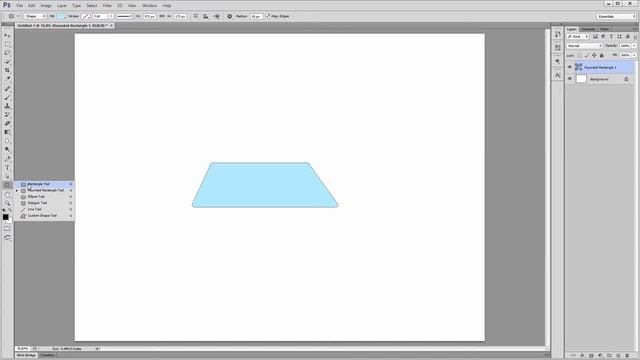Open the Character collapsed panel icon
640x360 pixels.
[x=558, y=75]
